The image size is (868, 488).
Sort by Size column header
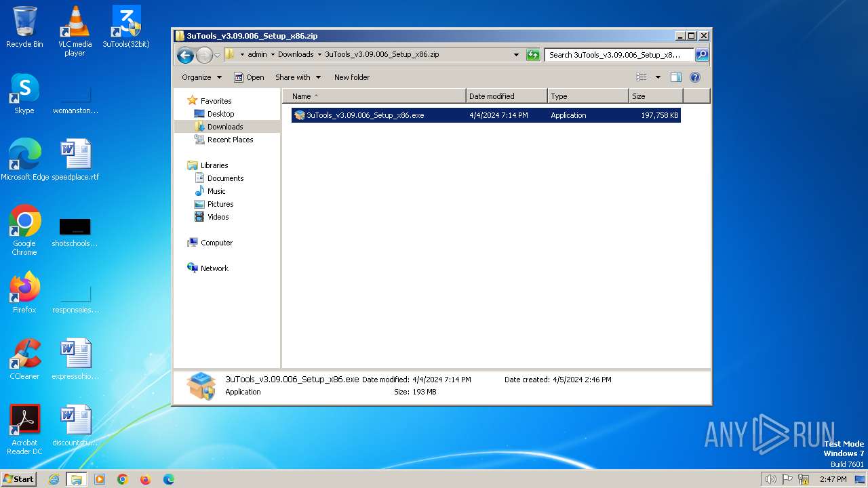pos(656,96)
